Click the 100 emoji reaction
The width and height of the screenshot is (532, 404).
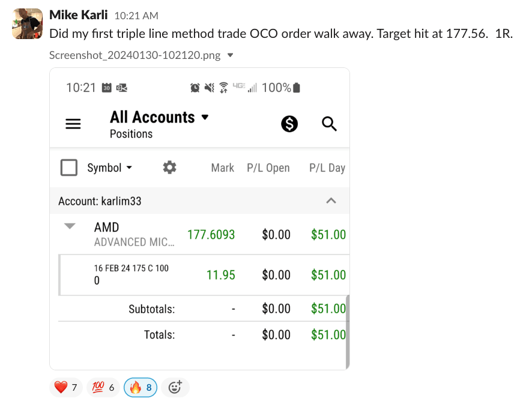(103, 388)
